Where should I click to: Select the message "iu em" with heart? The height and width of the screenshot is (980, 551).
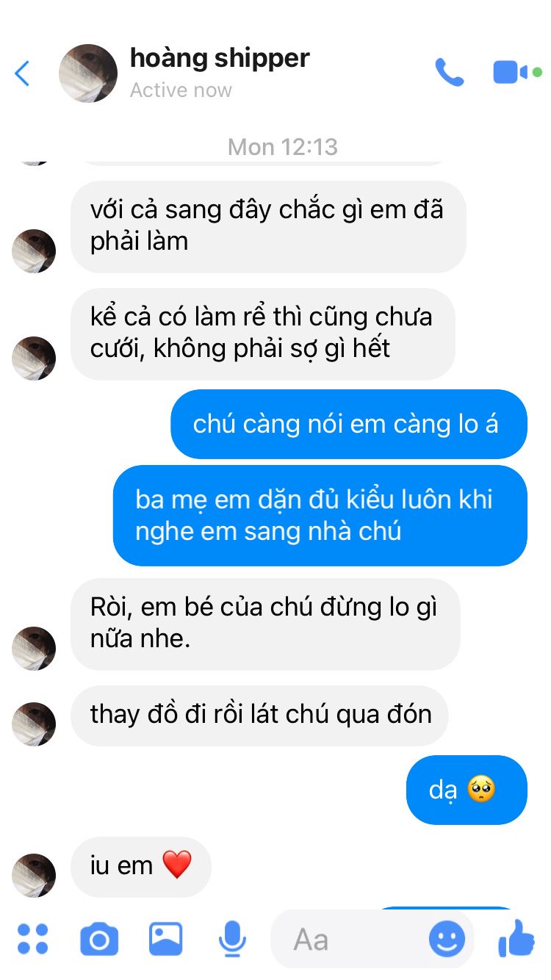tap(141, 866)
